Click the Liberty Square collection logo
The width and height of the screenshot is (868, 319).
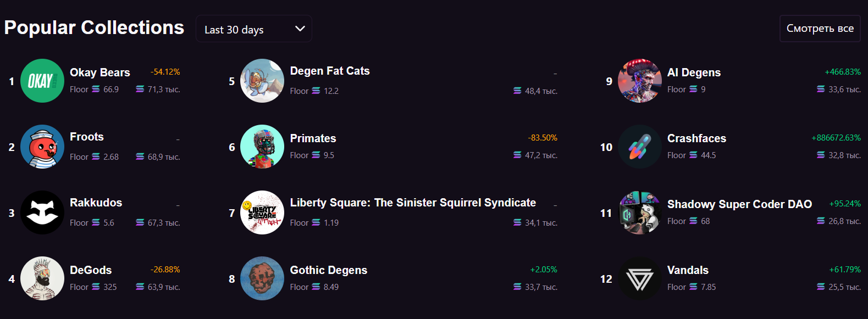coord(262,212)
